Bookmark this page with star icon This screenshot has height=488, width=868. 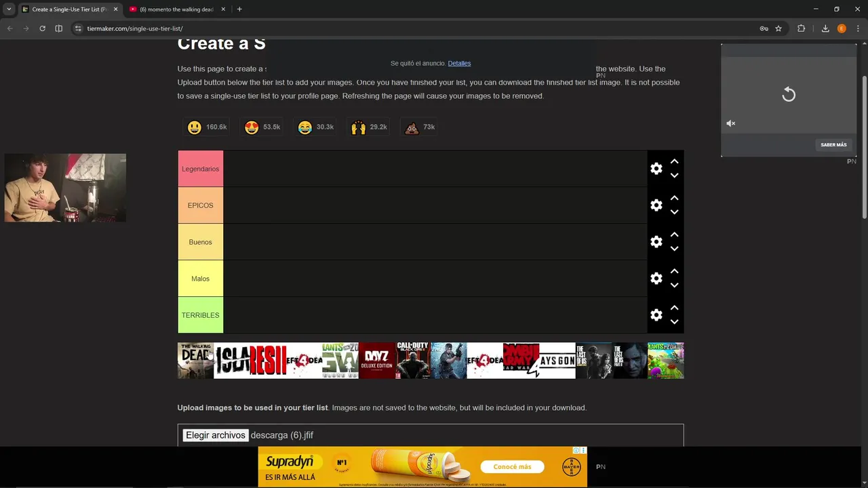(778, 28)
